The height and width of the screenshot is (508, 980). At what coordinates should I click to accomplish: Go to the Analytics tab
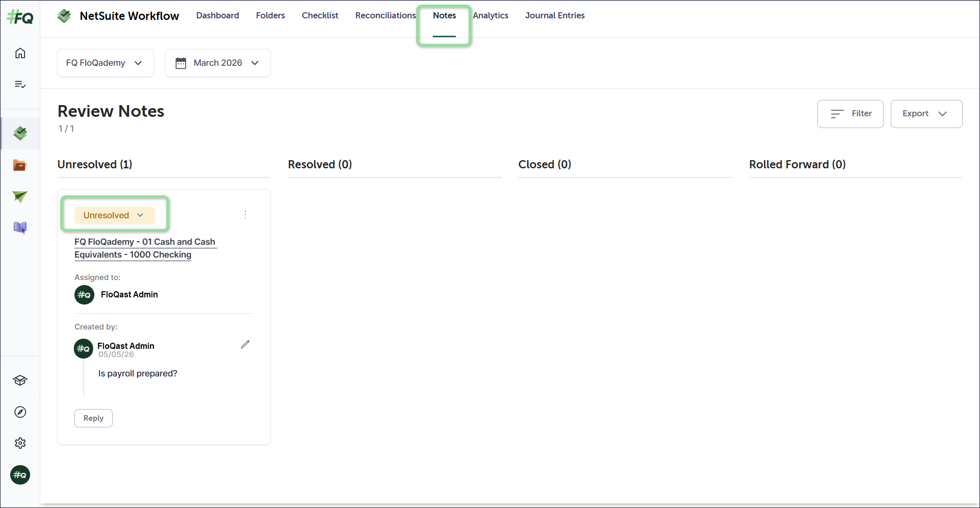tap(491, 16)
